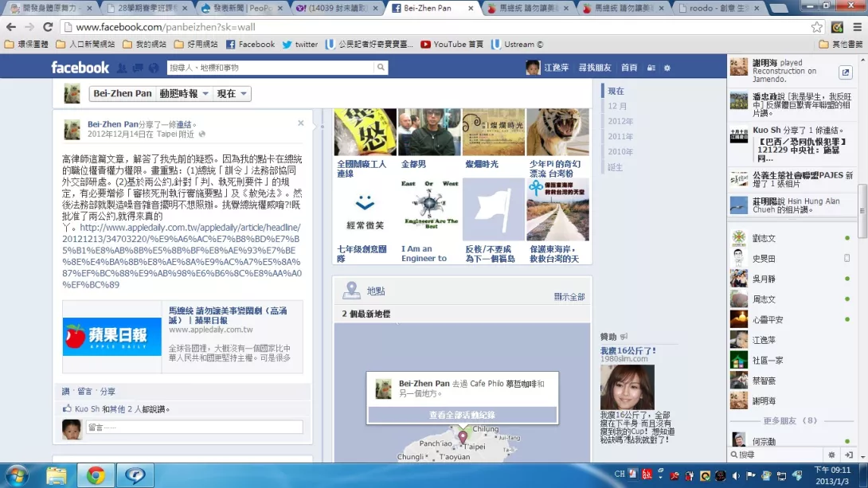Go to 首頁 in the header

629,68
